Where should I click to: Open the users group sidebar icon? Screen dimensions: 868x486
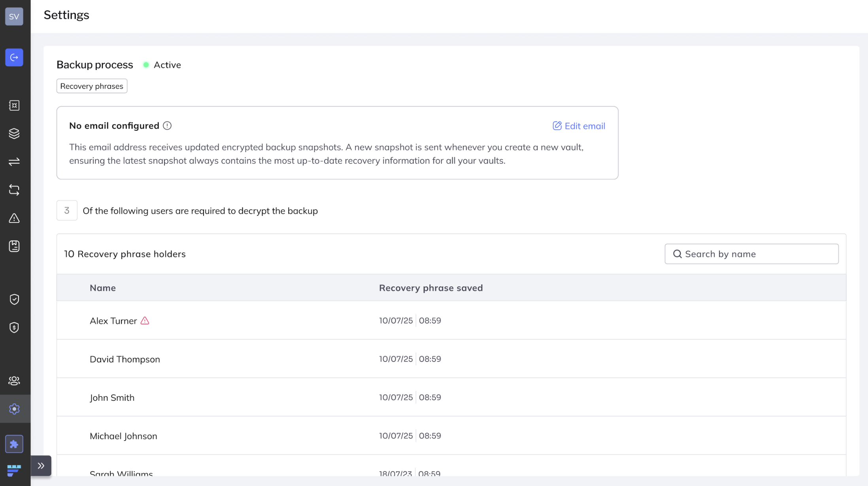click(x=14, y=381)
